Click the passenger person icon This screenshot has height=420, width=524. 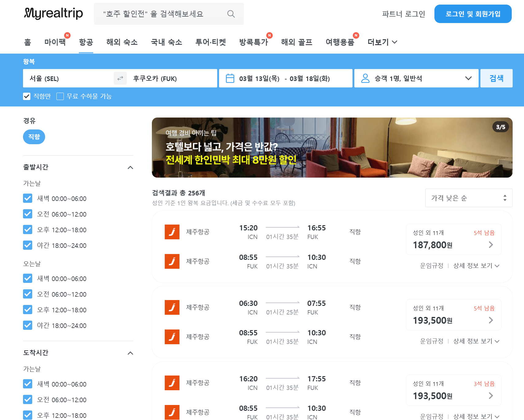365,78
